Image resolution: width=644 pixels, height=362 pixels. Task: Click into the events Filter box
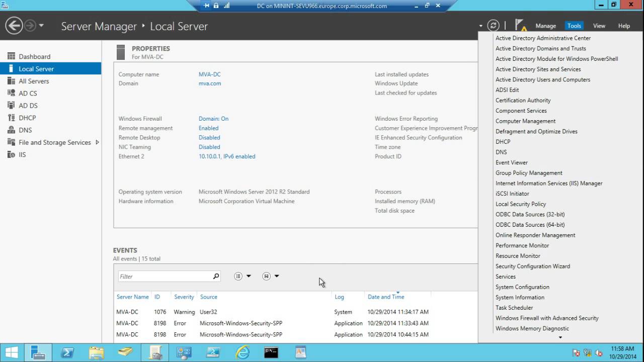(x=165, y=277)
